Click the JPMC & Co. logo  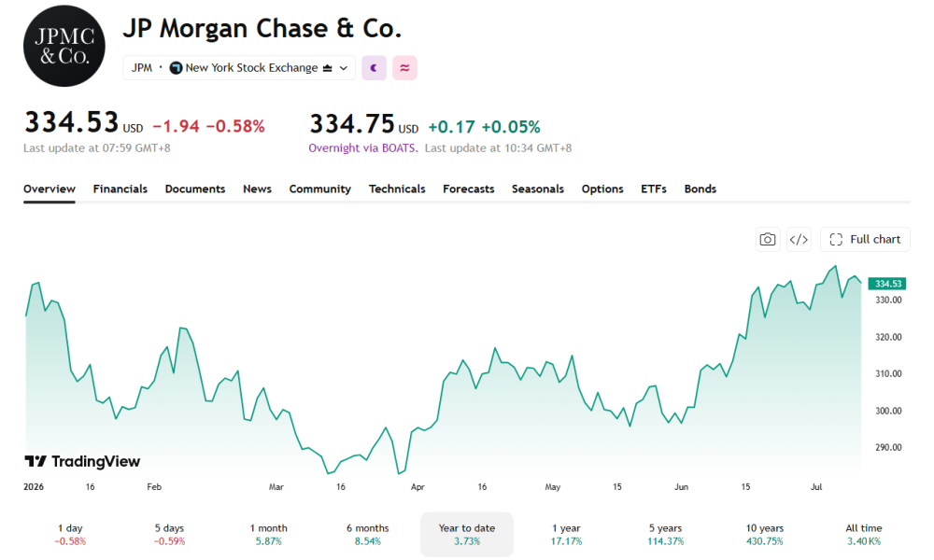(x=64, y=46)
